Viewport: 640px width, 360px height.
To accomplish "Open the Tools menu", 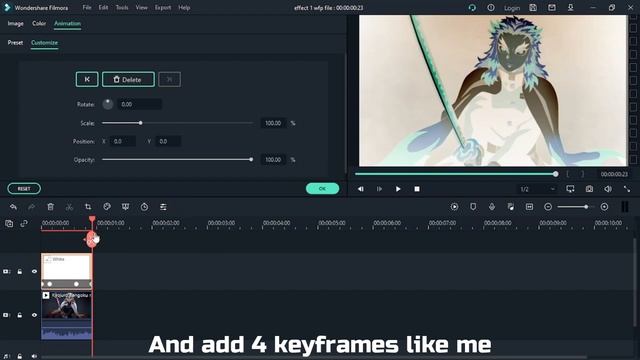I will tap(122, 7).
